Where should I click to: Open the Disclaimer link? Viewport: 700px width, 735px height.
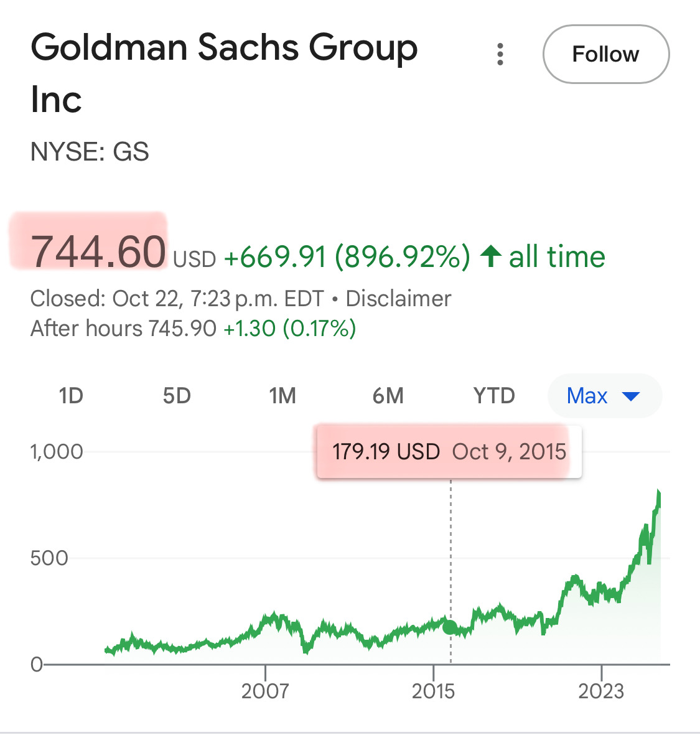[x=398, y=299]
